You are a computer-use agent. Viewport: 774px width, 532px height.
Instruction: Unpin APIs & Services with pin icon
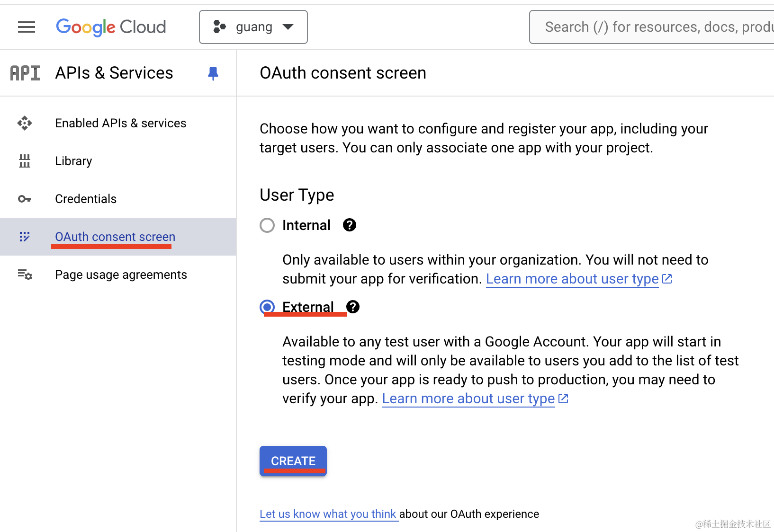(213, 73)
